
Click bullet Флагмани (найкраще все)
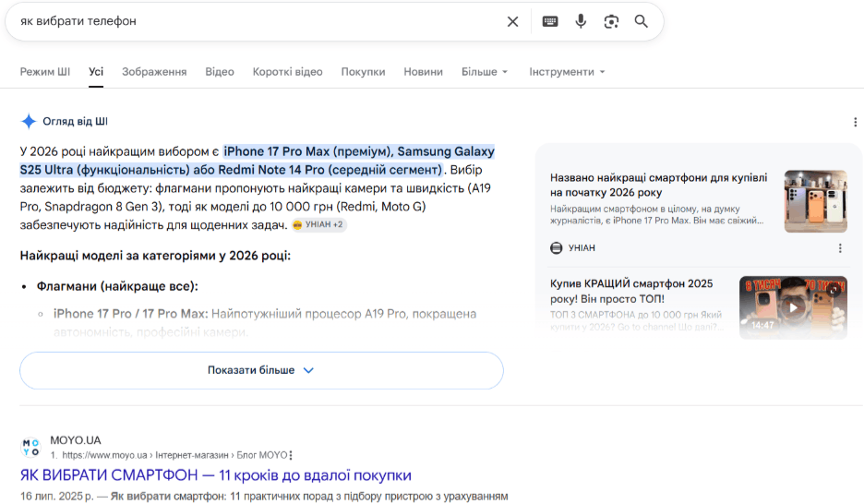(x=117, y=286)
